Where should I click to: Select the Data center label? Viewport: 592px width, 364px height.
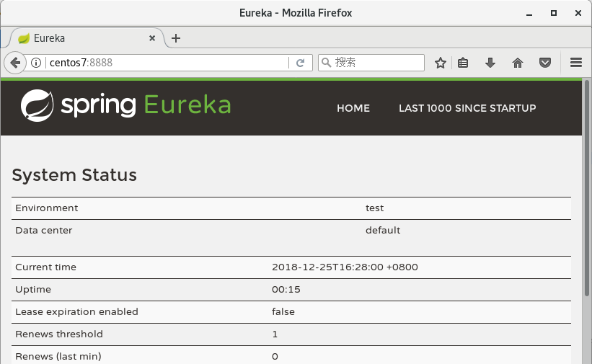[x=43, y=231]
